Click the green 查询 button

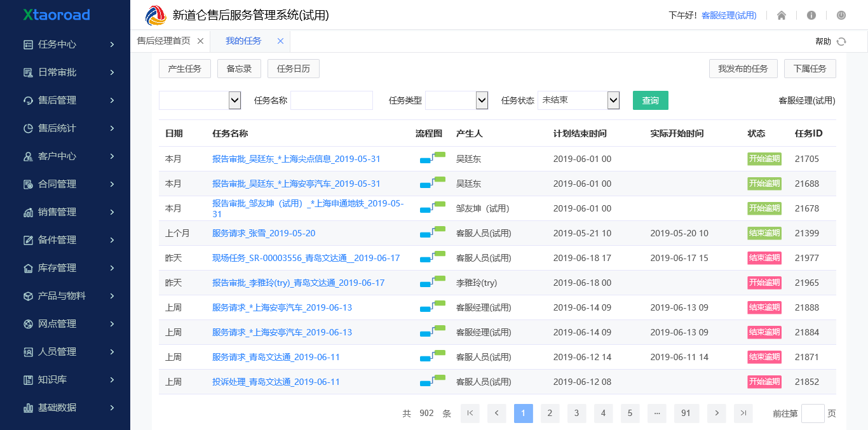click(650, 100)
